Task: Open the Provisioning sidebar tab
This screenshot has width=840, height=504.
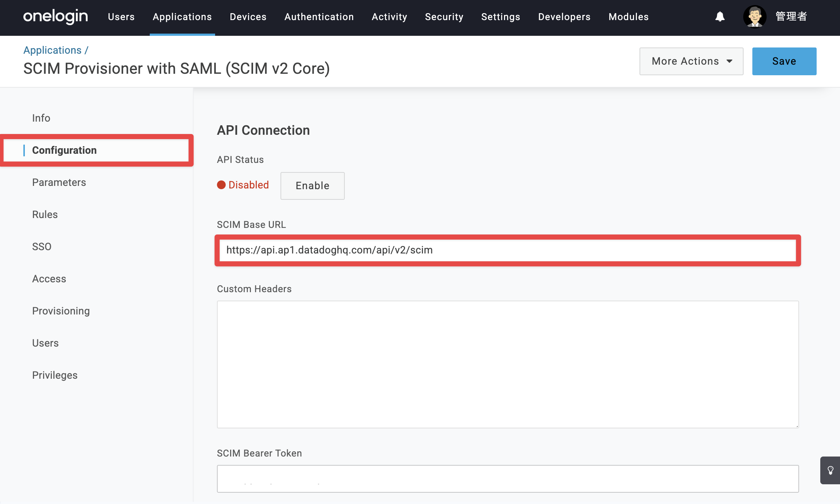Action: point(61,311)
